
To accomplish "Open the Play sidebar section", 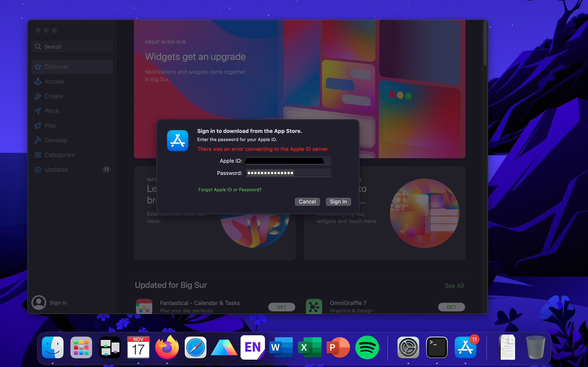I will [x=50, y=125].
